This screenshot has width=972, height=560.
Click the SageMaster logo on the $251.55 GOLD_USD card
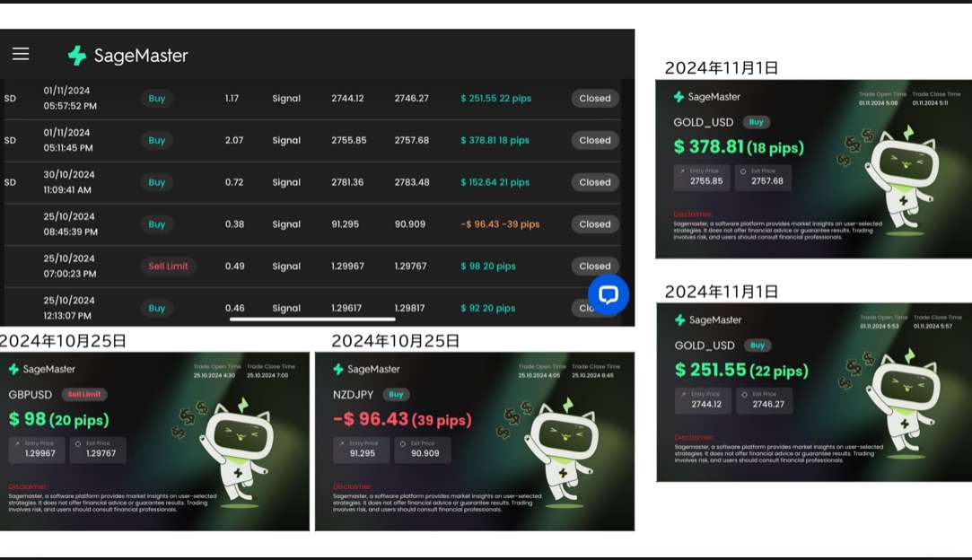[x=708, y=319]
